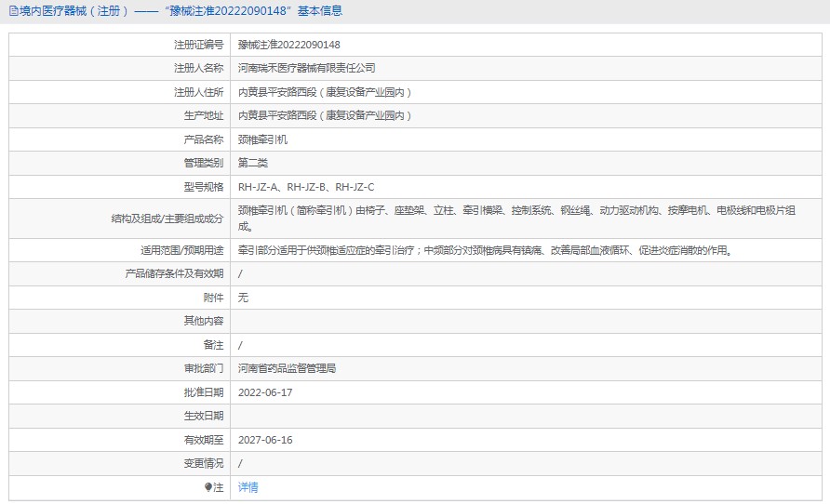Click expiry date 2027-06-16
830x504 pixels.
pos(265,440)
